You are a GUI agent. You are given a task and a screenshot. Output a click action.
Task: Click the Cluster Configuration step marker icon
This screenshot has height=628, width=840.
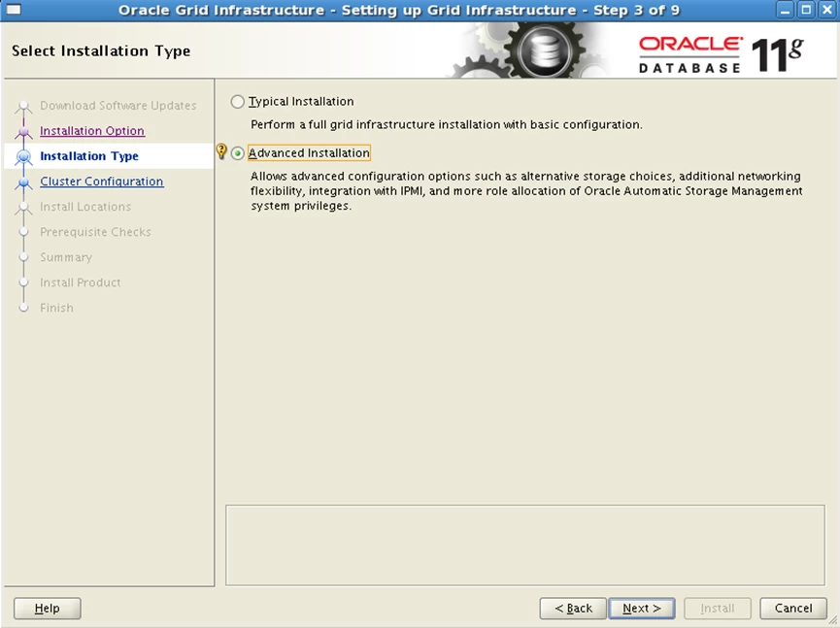[x=23, y=182]
